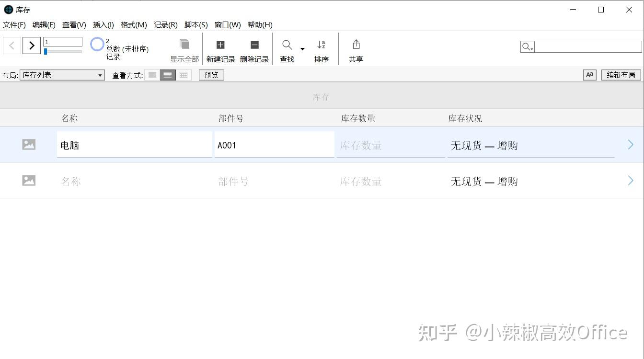Open the Find icon's dropdown arrow
The height and width of the screenshot is (359, 644).
point(302,49)
